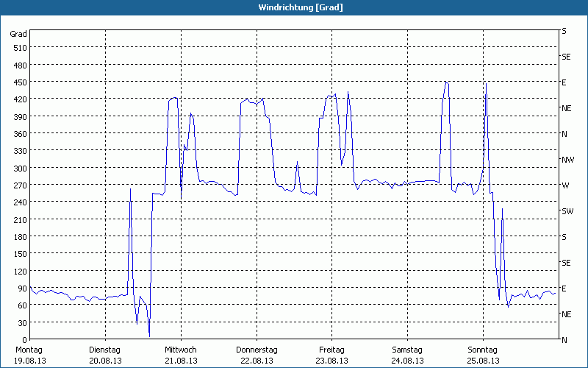Select the W compass label on right axis
This screenshot has height=368, width=588.
pyautogui.click(x=565, y=185)
